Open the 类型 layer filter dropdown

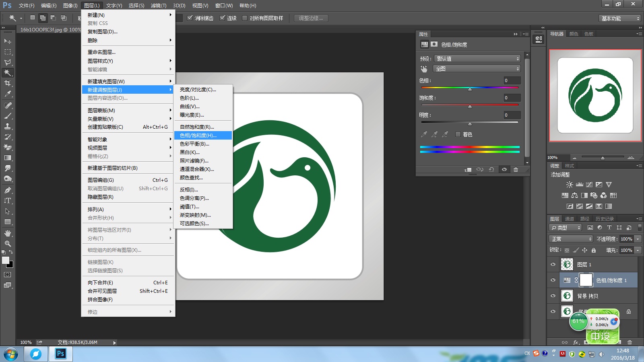pyautogui.click(x=566, y=228)
